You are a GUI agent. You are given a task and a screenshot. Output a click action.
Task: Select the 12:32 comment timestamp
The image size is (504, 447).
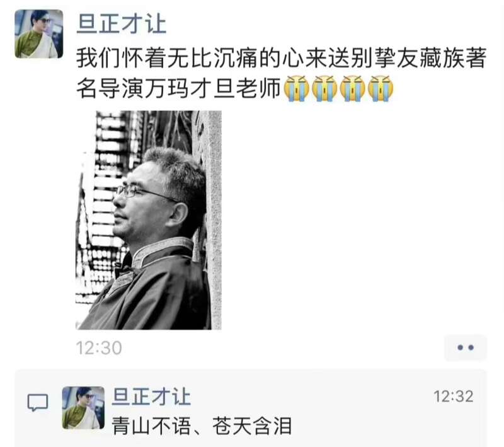(x=453, y=397)
